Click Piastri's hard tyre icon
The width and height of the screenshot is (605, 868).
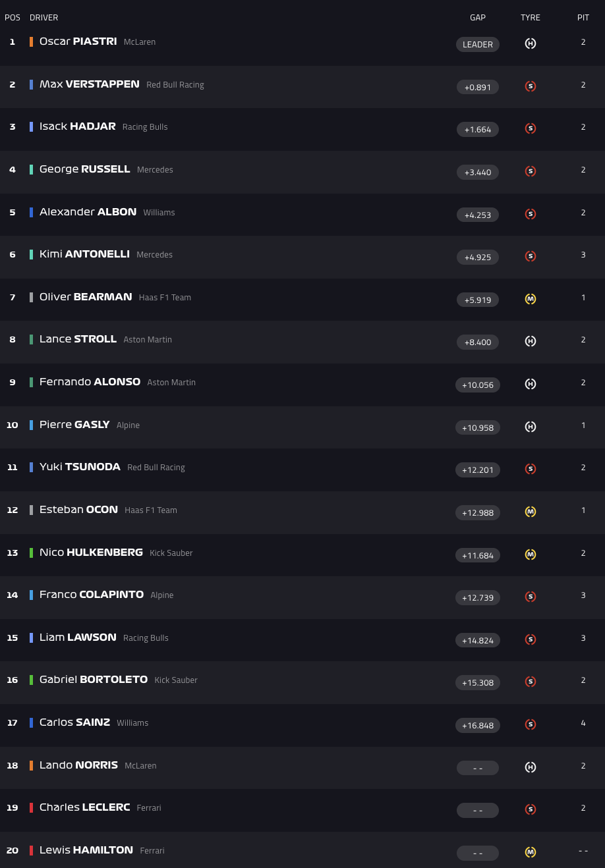pos(530,44)
